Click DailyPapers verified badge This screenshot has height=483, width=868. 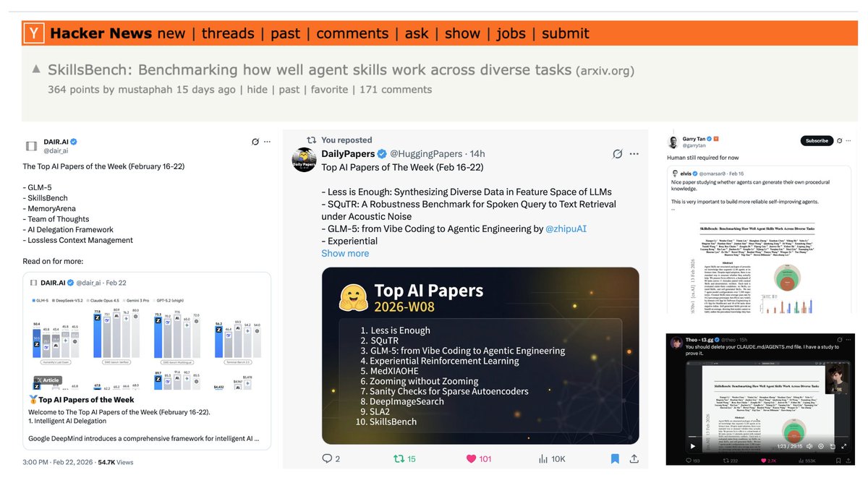point(380,154)
